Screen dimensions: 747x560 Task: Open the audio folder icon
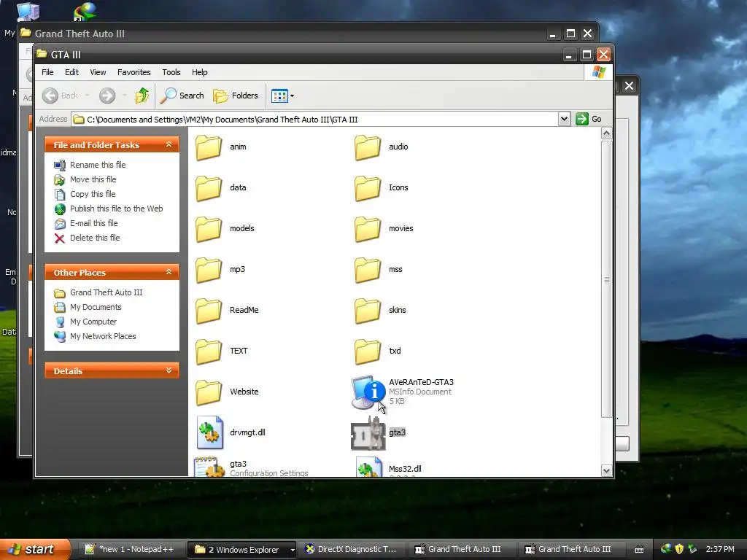pyautogui.click(x=368, y=147)
